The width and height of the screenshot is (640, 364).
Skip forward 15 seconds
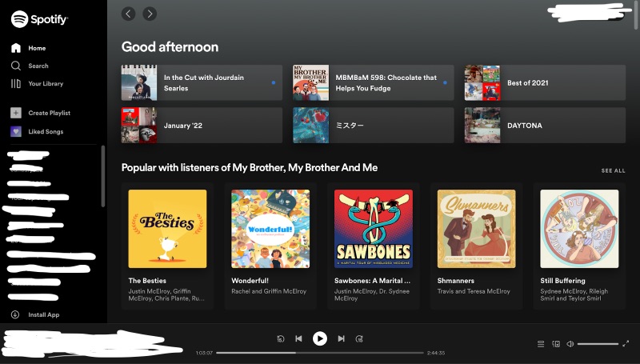(x=359, y=338)
